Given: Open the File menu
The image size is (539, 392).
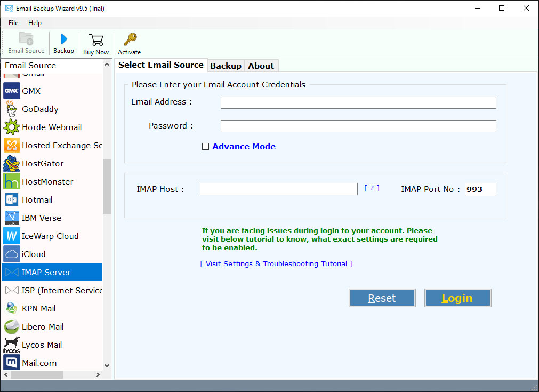Looking at the screenshot, I should point(13,23).
